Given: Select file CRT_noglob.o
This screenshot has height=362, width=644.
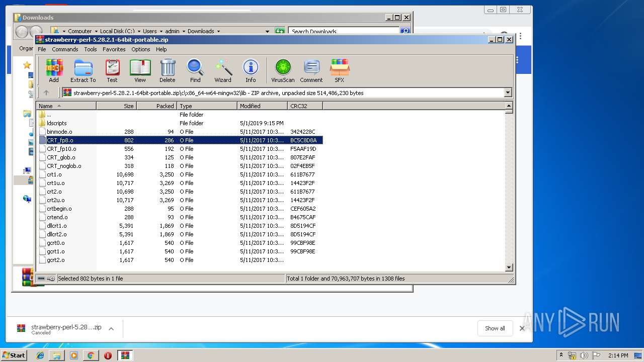Looking at the screenshot, I should pyautogui.click(x=180, y=166).
